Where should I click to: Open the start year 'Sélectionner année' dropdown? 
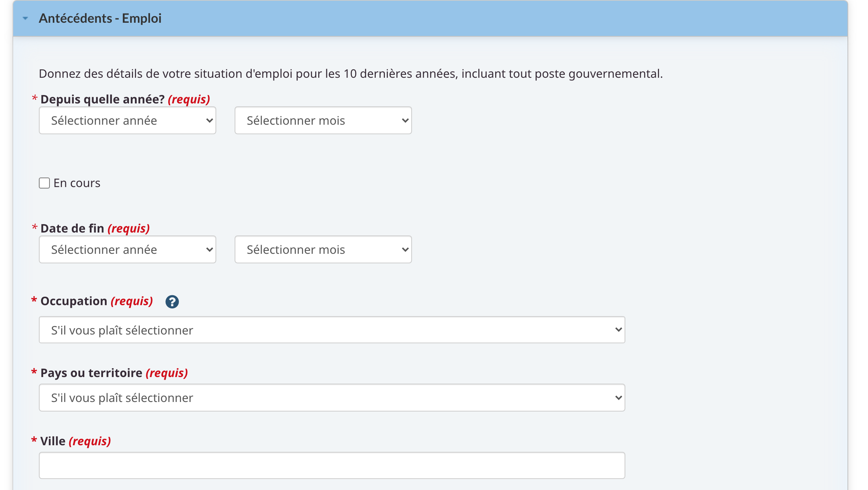click(127, 121)
